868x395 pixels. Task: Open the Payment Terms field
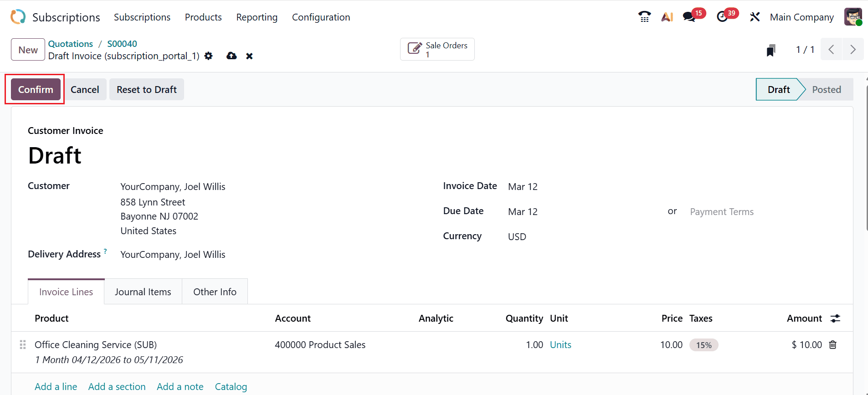721,212
